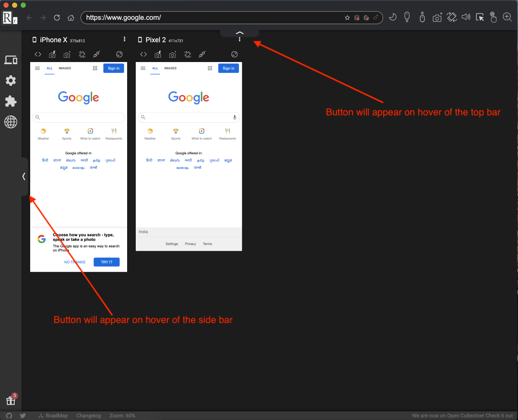Click Weather shortcut in Pixel 2 preview
The image size is (518, 420).
(x=150, y=134)
